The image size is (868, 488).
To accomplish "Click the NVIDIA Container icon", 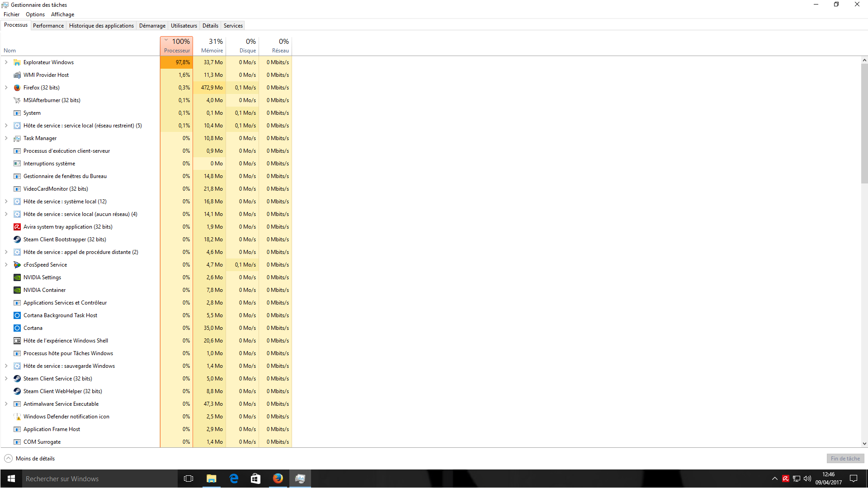I will point(17,290).
